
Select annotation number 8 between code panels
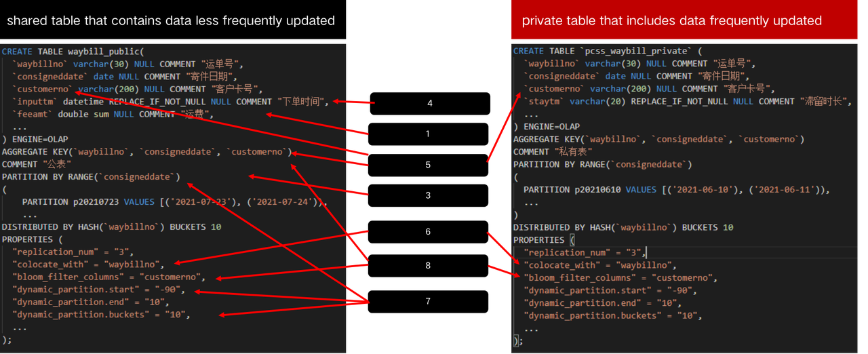click(x=428, y=266)
